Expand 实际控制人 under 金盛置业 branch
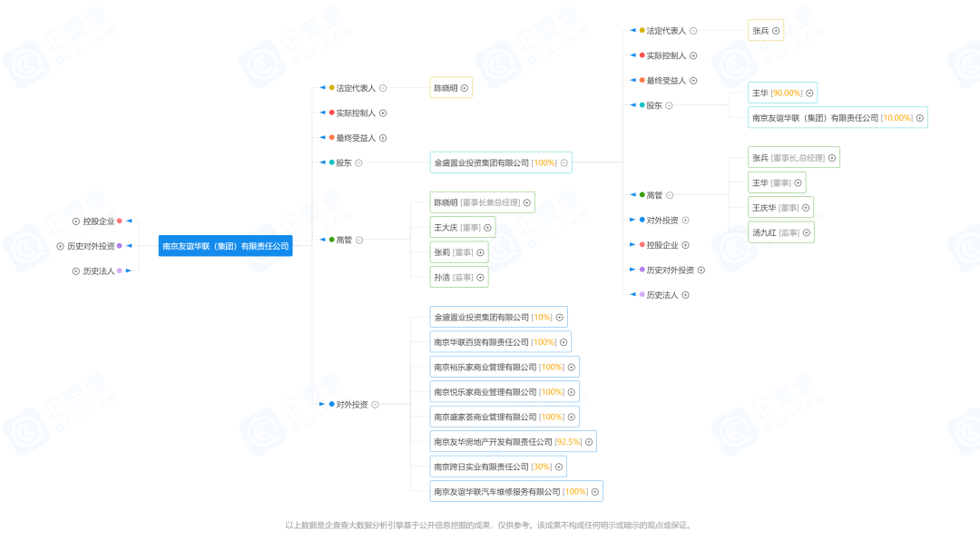Image resolution: width=980 pixels, height=541 pixels. 693,55
